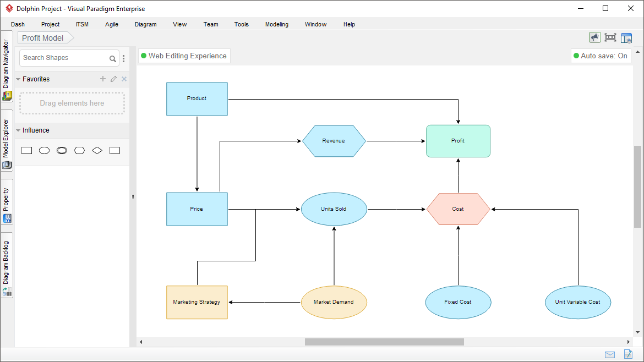
Task: Collapse the Favorites section
Action: pyautogui.click(x=18, y=79)
